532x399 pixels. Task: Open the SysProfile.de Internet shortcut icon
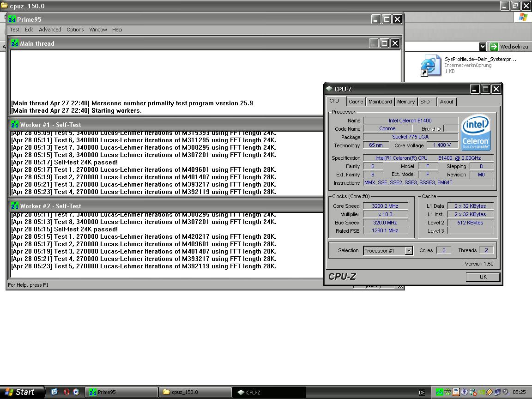[430, 65]
